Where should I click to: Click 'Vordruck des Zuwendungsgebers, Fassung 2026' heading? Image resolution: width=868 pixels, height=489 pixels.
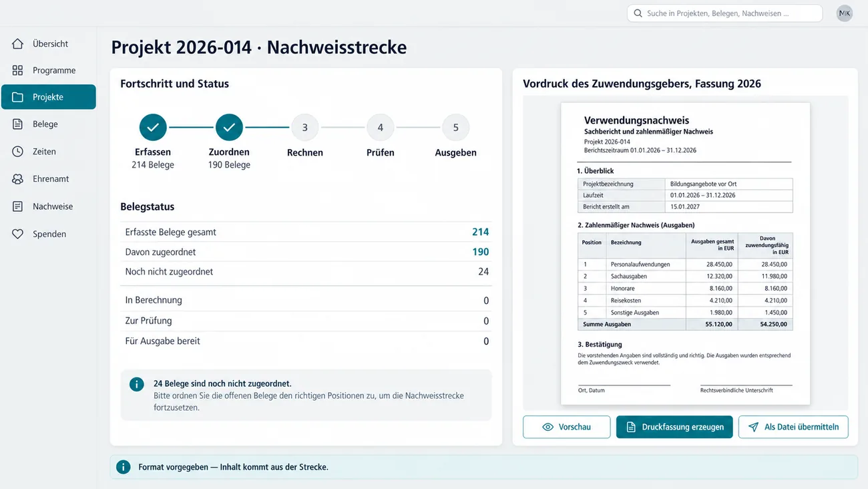pos(642,84)
